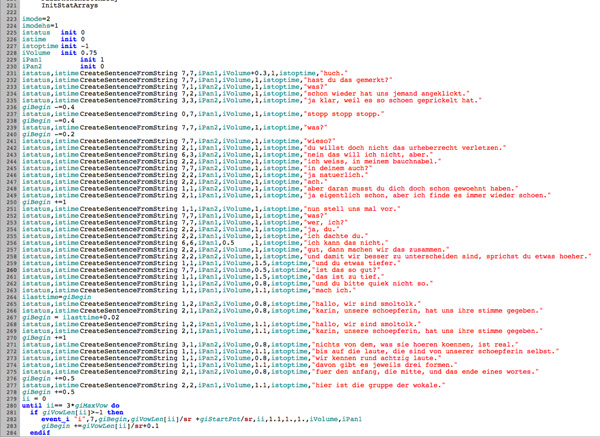Click line number 250 in the gutter

[9, 200]
